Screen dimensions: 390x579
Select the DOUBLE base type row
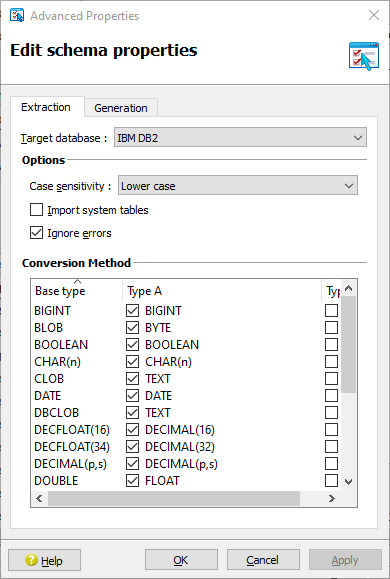[x=56, y=480]
